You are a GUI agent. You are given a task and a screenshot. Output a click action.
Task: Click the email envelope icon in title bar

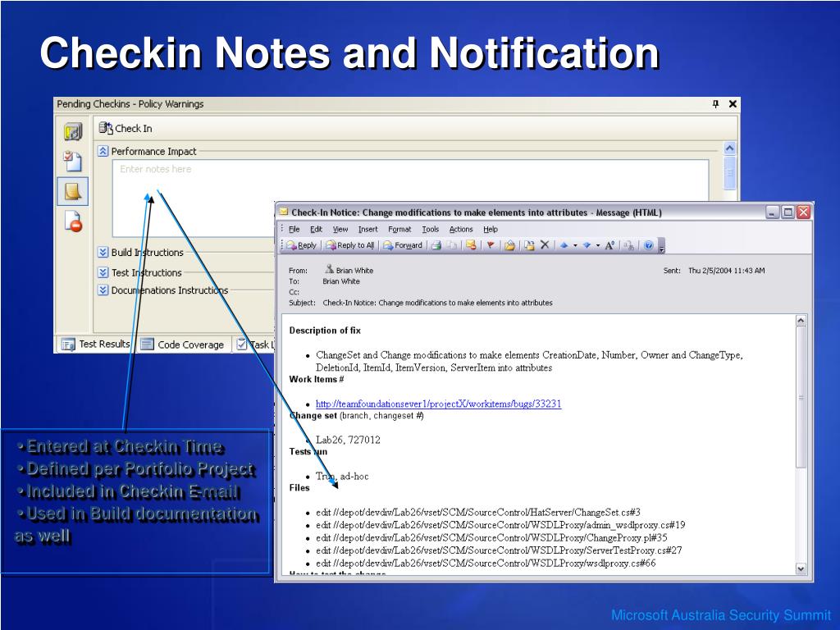(x=284, y=212)
